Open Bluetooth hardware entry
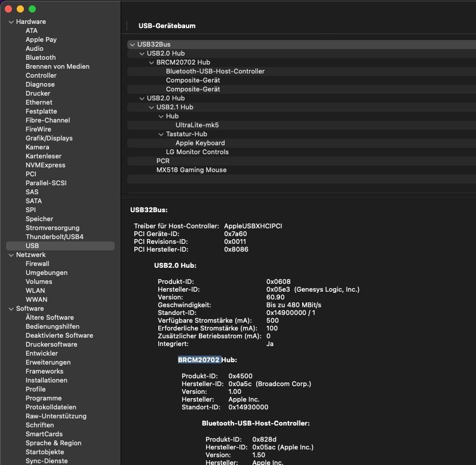The width and height of the screenshot is (476, 465). coord(41,57)
